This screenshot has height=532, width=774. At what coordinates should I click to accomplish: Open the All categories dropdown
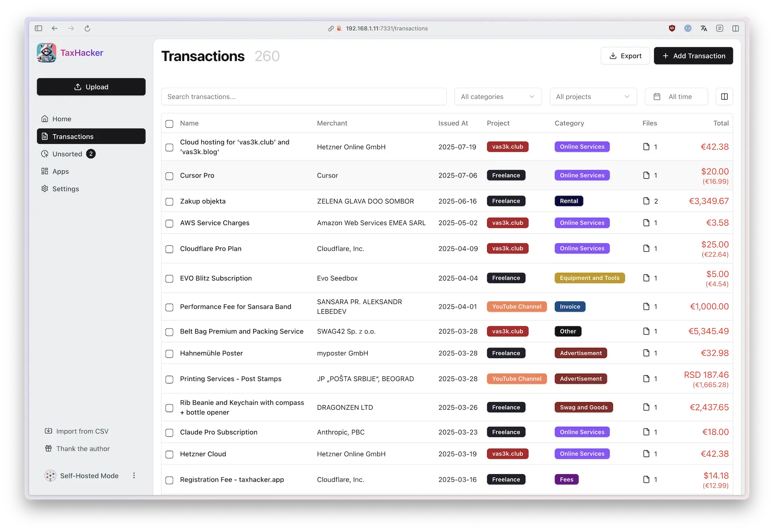(498, 97)
